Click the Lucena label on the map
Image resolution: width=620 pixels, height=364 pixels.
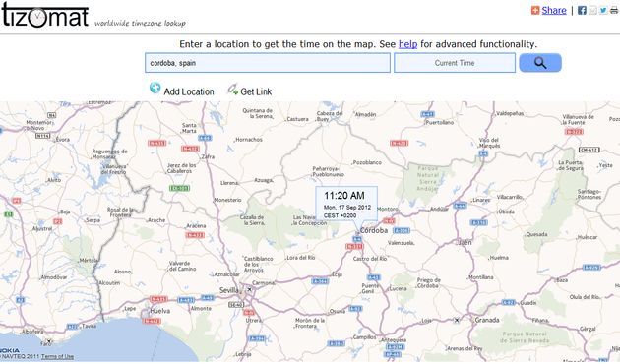coord(399,288)
